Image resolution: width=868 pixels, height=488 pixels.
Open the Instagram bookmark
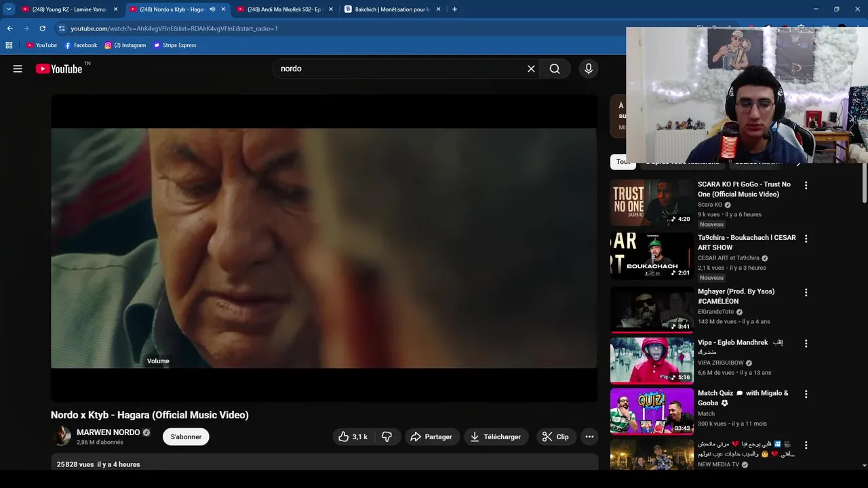[125, 45]
